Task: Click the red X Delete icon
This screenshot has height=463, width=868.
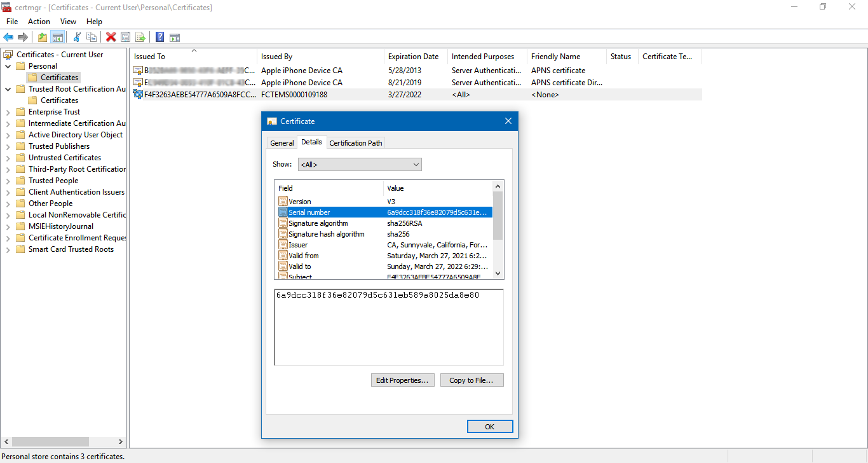Action: [111, 38]
